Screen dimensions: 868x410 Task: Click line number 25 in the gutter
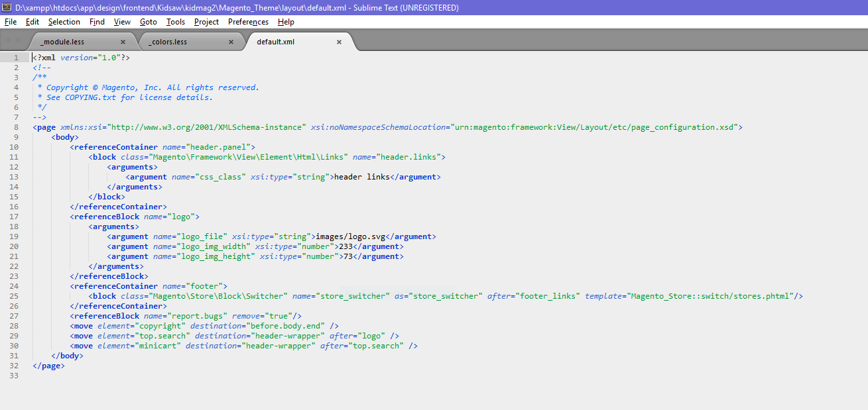pyautogui.click(x=15, y=296)
